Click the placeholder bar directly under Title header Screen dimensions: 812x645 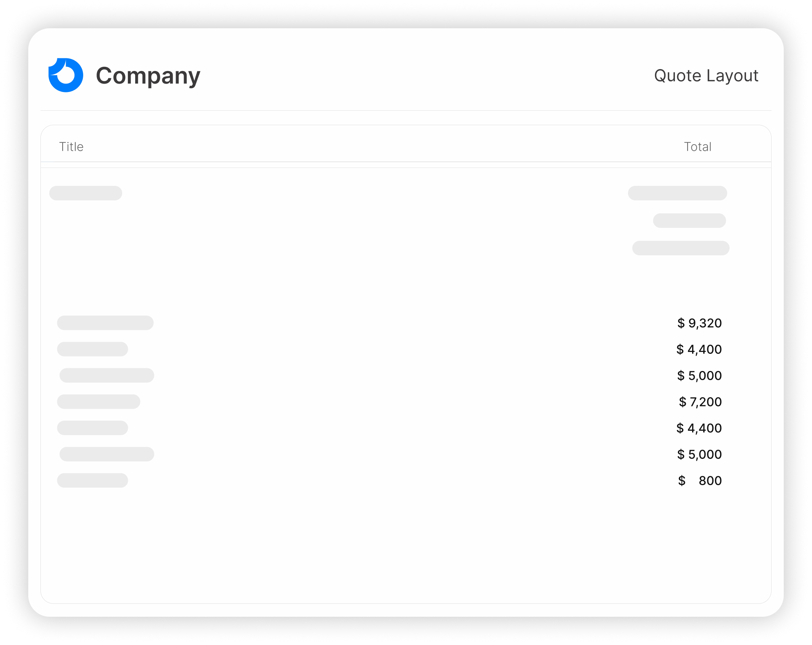click(x=86, y=193)
